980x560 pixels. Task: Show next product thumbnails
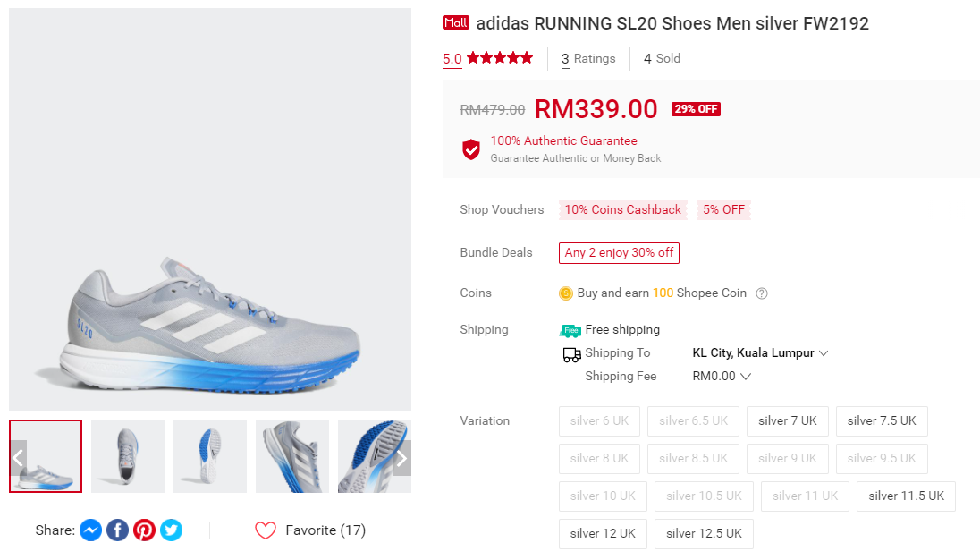402,458
